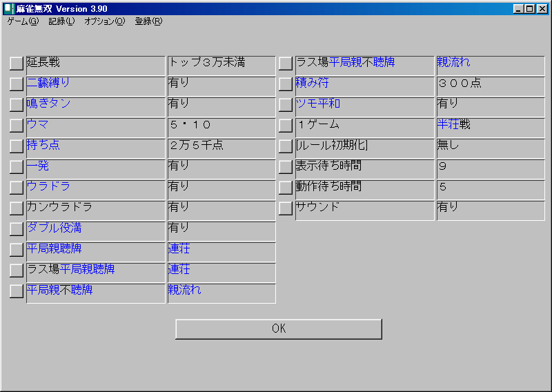This screenshot has width=552, height=392.
Task: Toggle the button beside ウラドラ
Action: coord(16,187)
